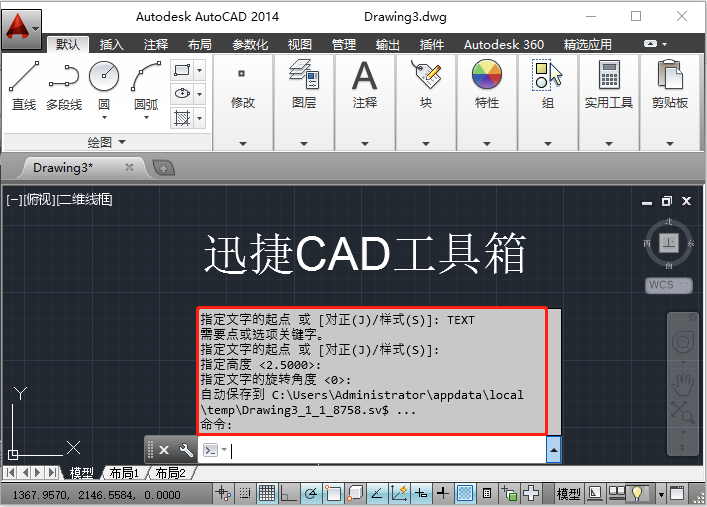The width and height of the screenshot is (707, 507).
Task: Open the Utilities (实用工具) calculator icon
Action: [609, 75]
